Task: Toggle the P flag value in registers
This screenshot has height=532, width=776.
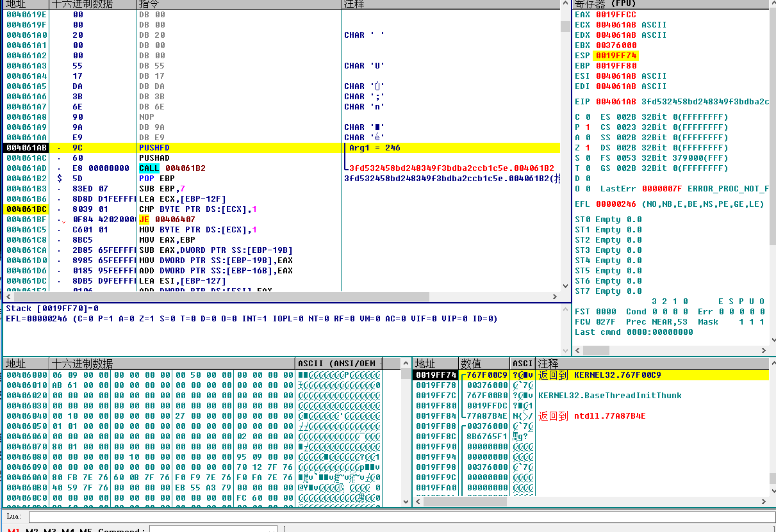Action: [x=588, y=127]
